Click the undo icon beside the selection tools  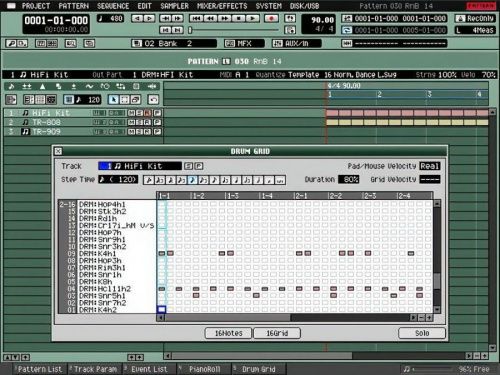coord(153,99)
